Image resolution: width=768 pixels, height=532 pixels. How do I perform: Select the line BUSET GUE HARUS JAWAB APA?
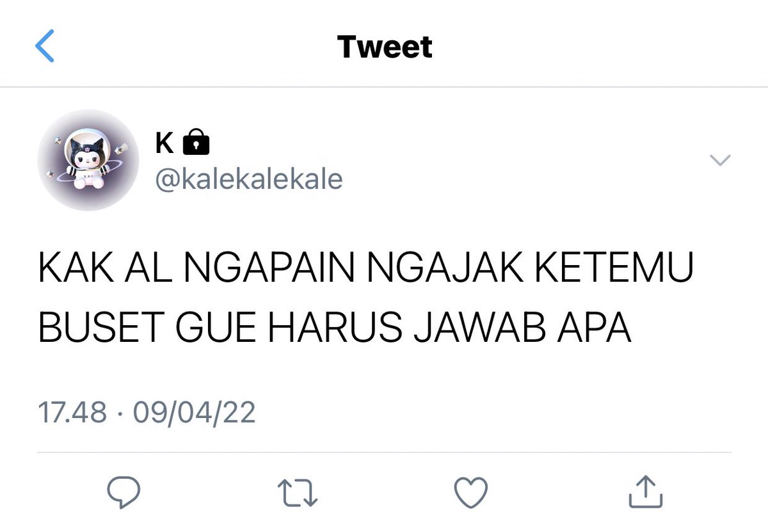(335, 328)
